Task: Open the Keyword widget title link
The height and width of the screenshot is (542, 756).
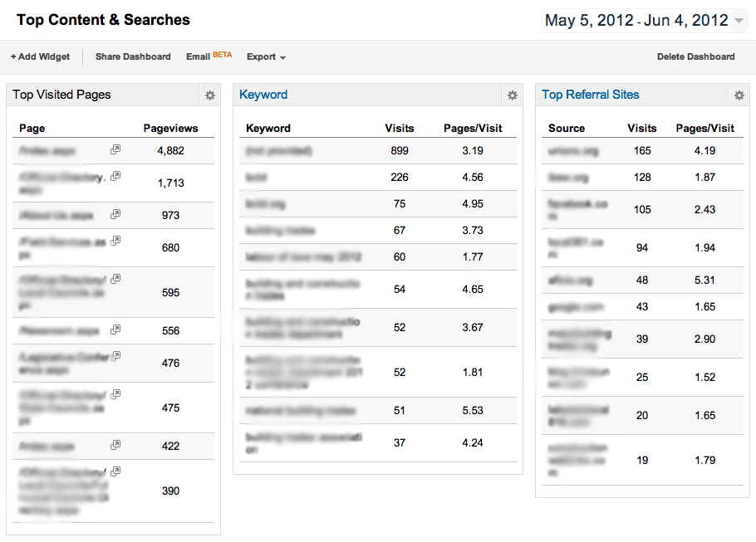Action: (x=263, y=95)
